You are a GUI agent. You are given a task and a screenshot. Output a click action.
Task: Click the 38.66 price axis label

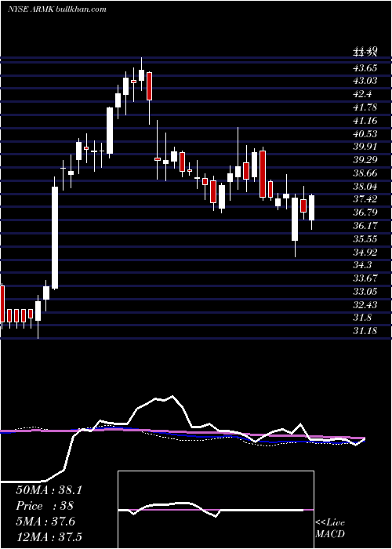365,173
